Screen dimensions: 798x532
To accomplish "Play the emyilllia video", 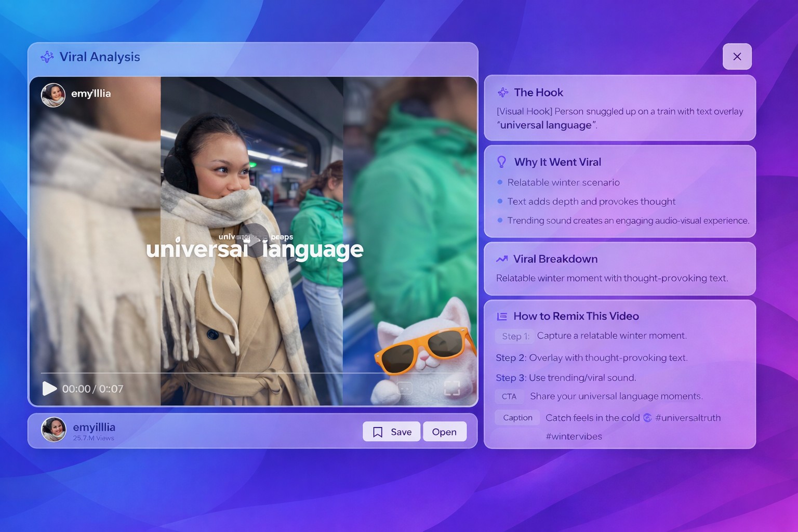I will [x=50, y=388].
